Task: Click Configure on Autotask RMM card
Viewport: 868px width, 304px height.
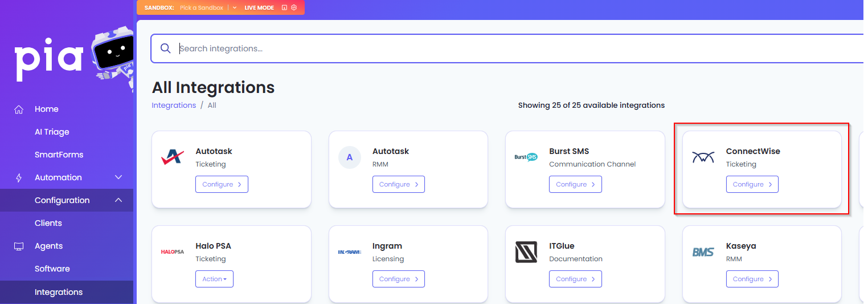Action: click(399, 184)
